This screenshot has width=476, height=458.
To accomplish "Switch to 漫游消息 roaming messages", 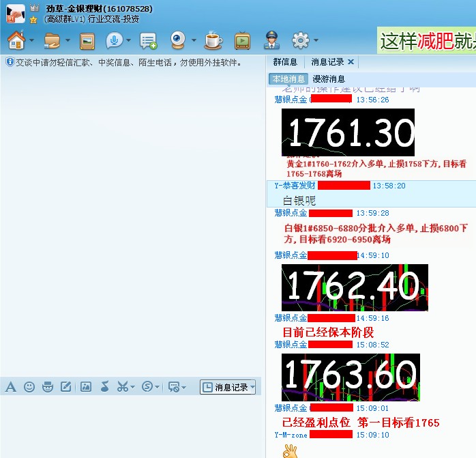I will [x=329, y=79].
